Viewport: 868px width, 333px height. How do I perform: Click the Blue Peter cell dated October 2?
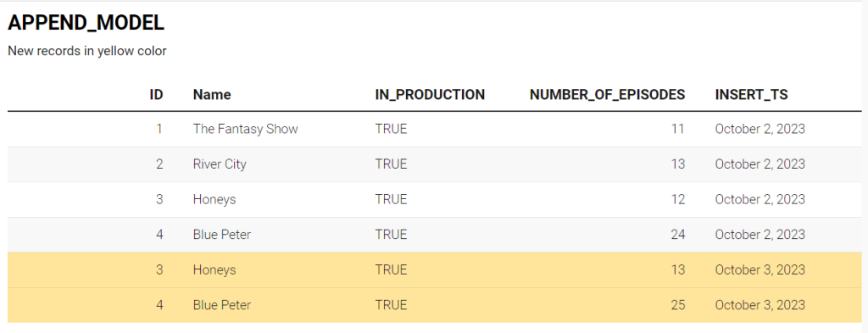(222, 235)
